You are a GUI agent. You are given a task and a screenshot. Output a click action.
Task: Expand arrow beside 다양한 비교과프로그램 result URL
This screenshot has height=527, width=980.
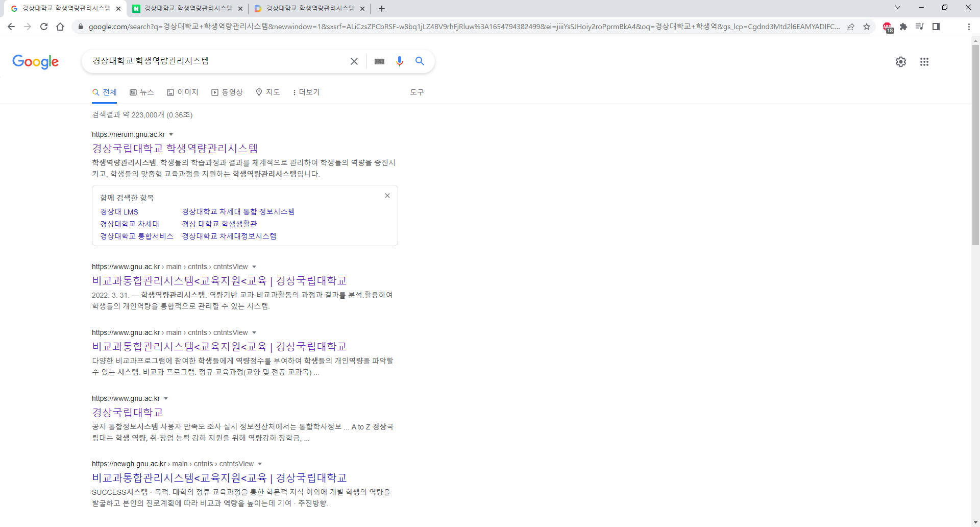pos(254,333)
